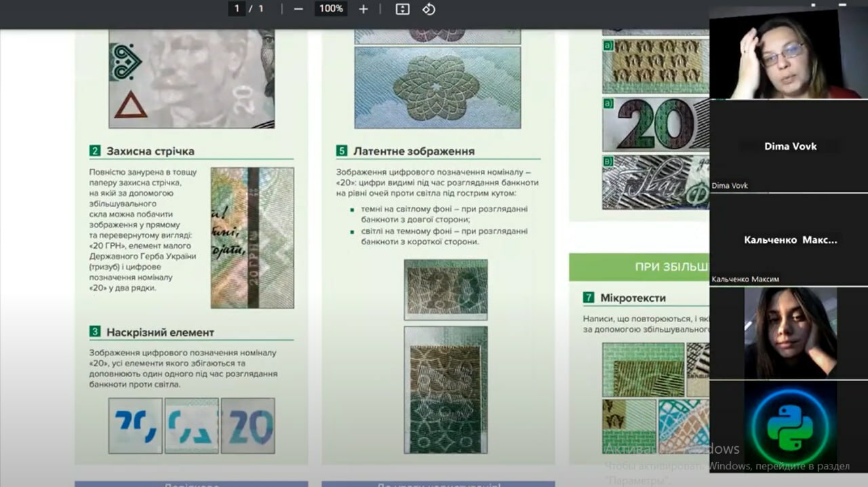The width and height of the screenshot is (868, 487).
Task: Click the 'Наскрізний елемент' heading
Action: [160, 332]
